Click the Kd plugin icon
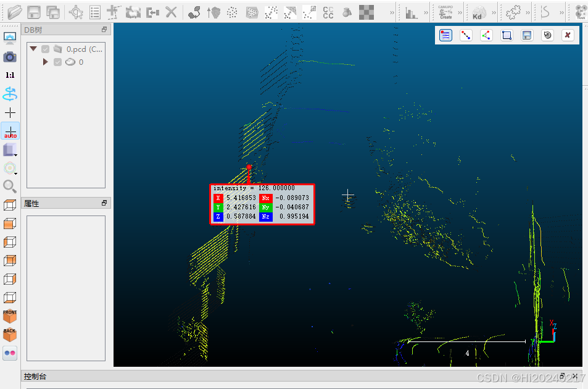 click(x=479, y=13)
